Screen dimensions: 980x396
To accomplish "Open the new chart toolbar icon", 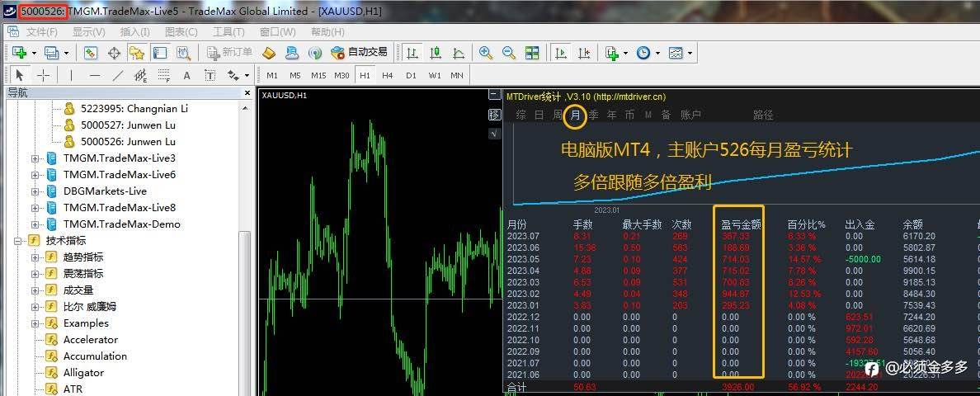I will click(19, 53).
